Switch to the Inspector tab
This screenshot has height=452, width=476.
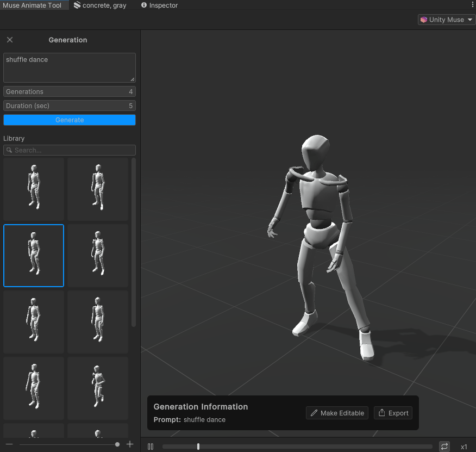coord(160,5)
